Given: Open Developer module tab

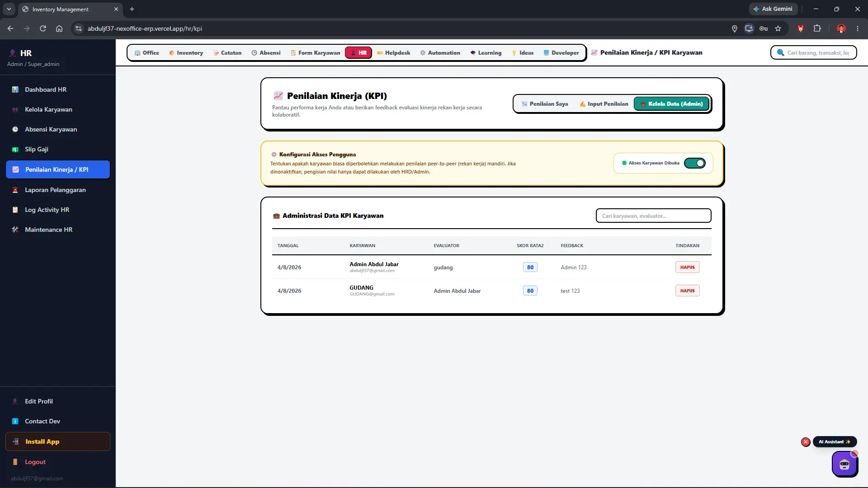Looking at the screenshot, I should (x=561, y=53).
